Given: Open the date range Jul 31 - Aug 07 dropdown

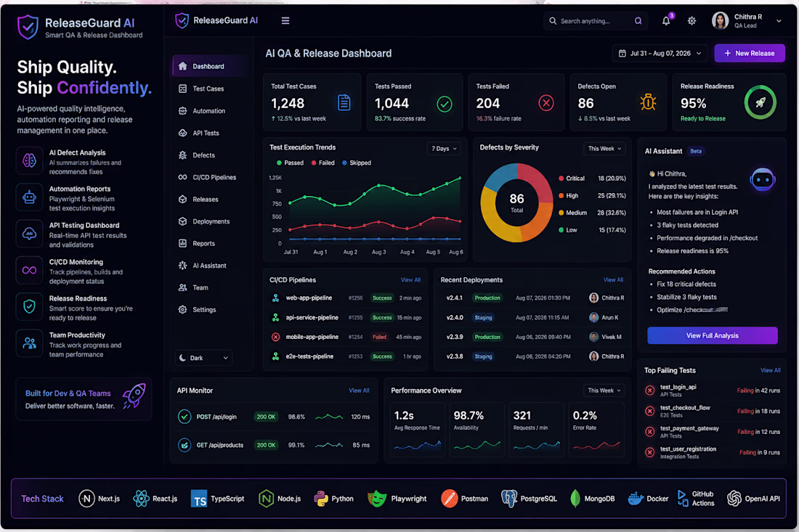Looking at the screenshot, I should 660,54.
